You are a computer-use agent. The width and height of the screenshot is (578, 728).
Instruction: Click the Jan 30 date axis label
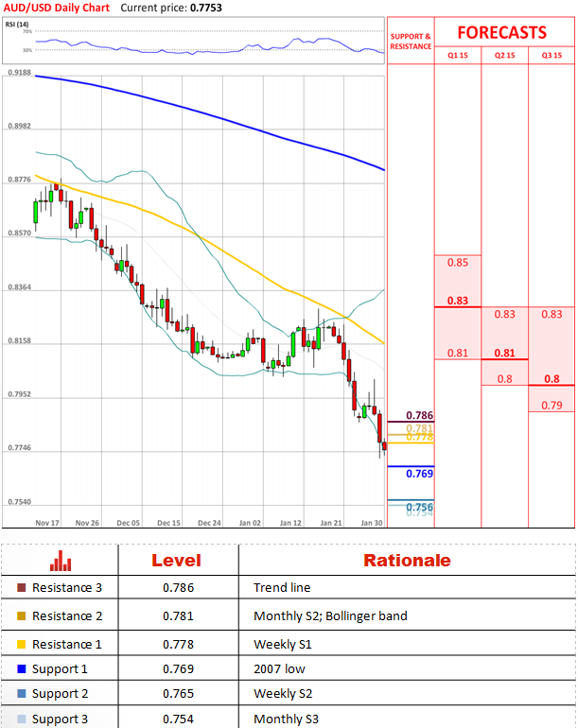372,523
